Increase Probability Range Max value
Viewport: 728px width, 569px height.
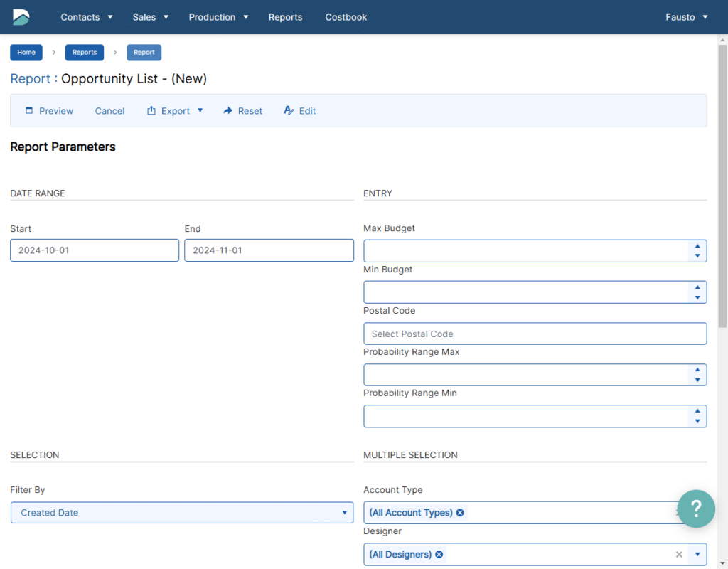(697, 370)
